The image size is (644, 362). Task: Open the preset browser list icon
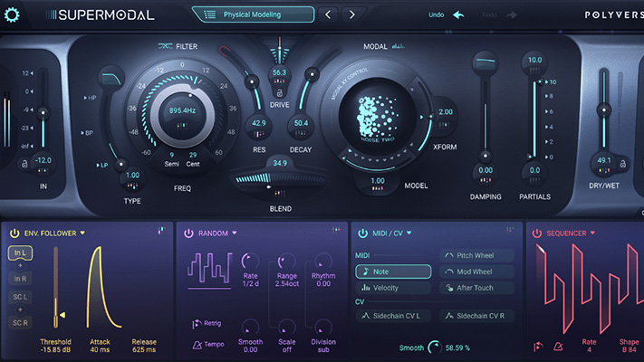click(x=210, y=14)
